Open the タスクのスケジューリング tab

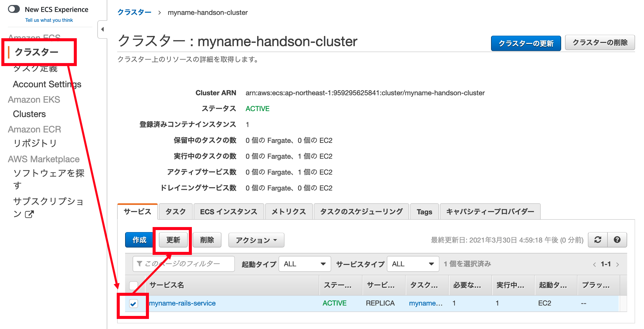(361, 212)
